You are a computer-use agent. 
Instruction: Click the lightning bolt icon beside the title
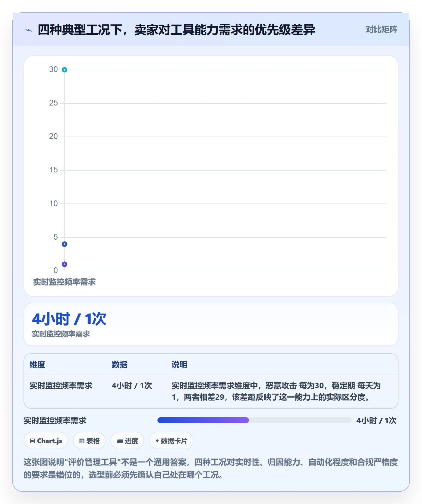pyautogui.click(x=29, y=30)
